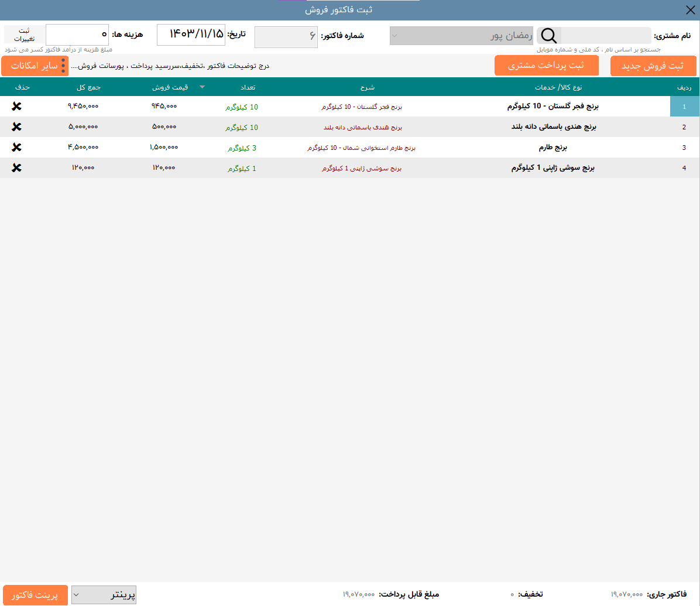Delete row برنج طارم with X icon
Screen dimensions: 700x606
pyautogui.click(x=16, y=148)
